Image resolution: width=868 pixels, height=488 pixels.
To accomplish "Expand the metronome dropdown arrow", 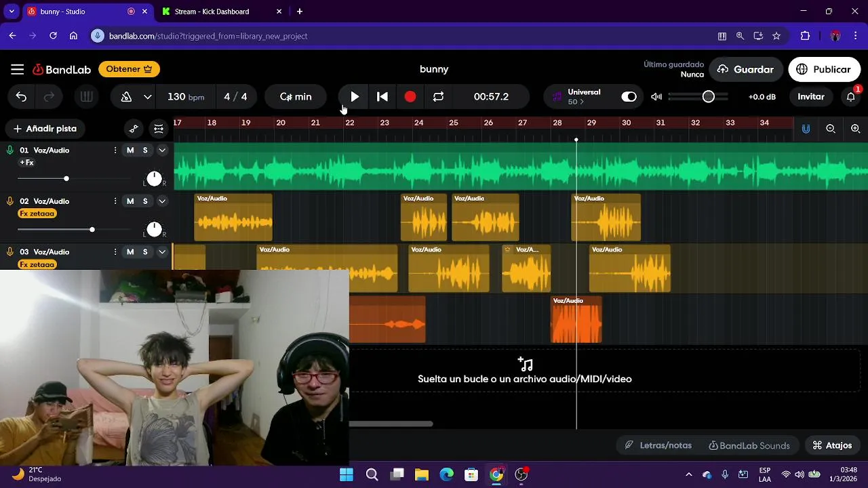I will click(x=147, y=97).
